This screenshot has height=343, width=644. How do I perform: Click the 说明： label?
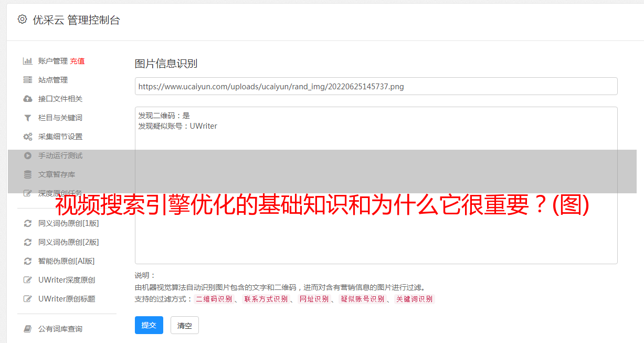coord(145,275)
